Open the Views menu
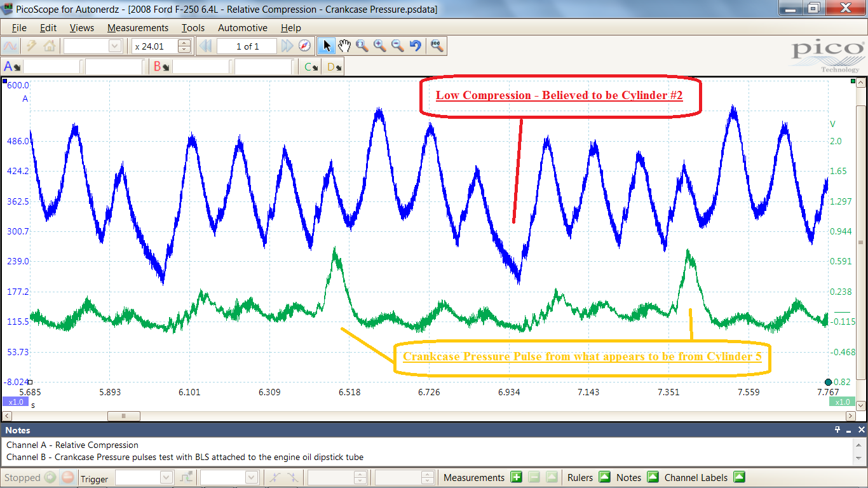868x488 pixels. tap(82, 28)
